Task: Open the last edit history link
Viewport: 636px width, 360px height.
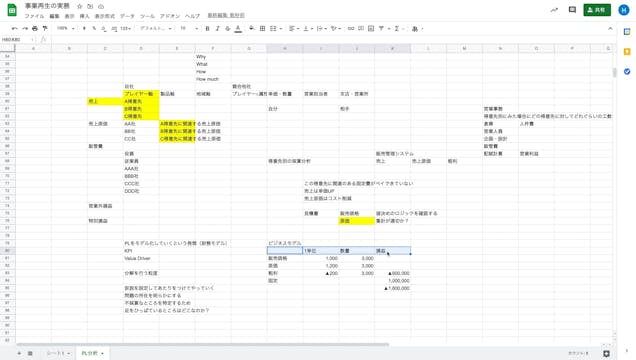Action: pos(226,15)
